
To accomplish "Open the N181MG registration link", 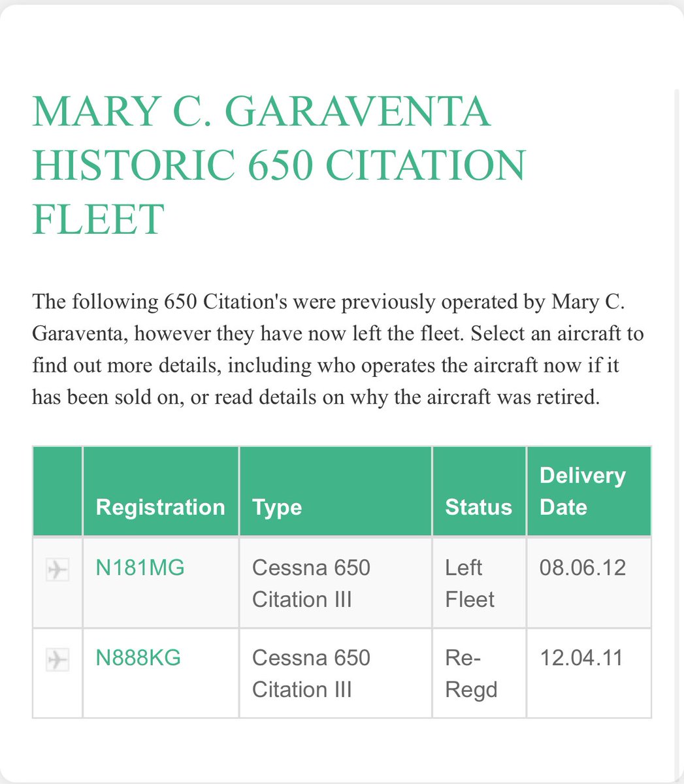I will [140, 568].
